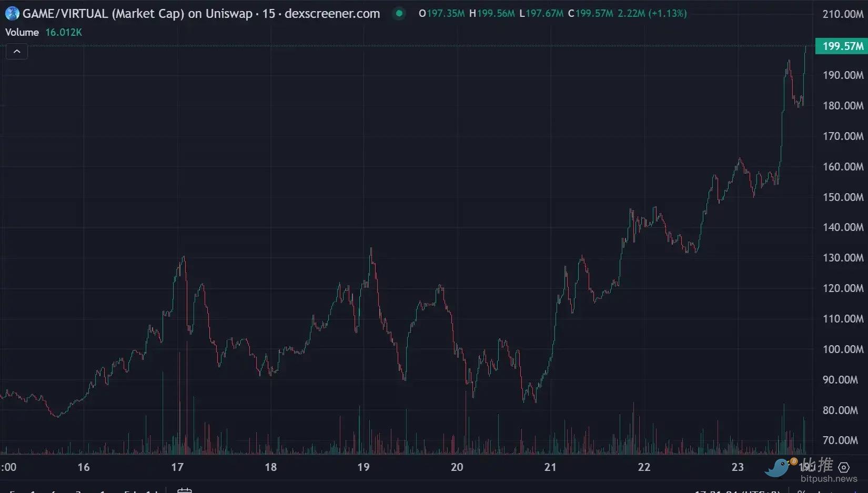
Task: Click the current price tag 199.57M
Action: coord(841,46)
